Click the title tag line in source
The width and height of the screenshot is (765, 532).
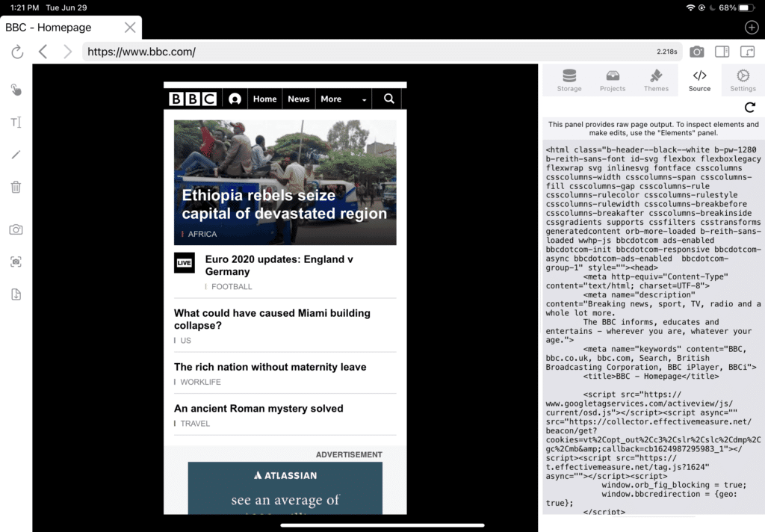tap(651, 377)
